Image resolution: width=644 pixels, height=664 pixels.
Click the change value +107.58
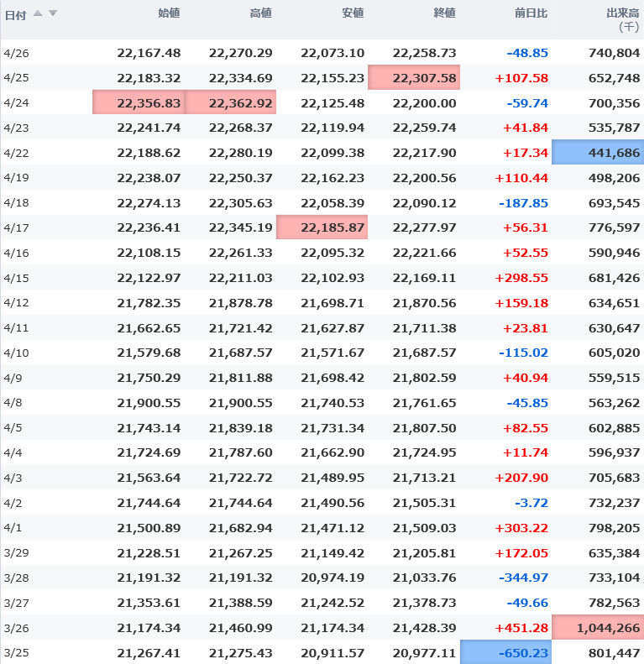[521, 78]
